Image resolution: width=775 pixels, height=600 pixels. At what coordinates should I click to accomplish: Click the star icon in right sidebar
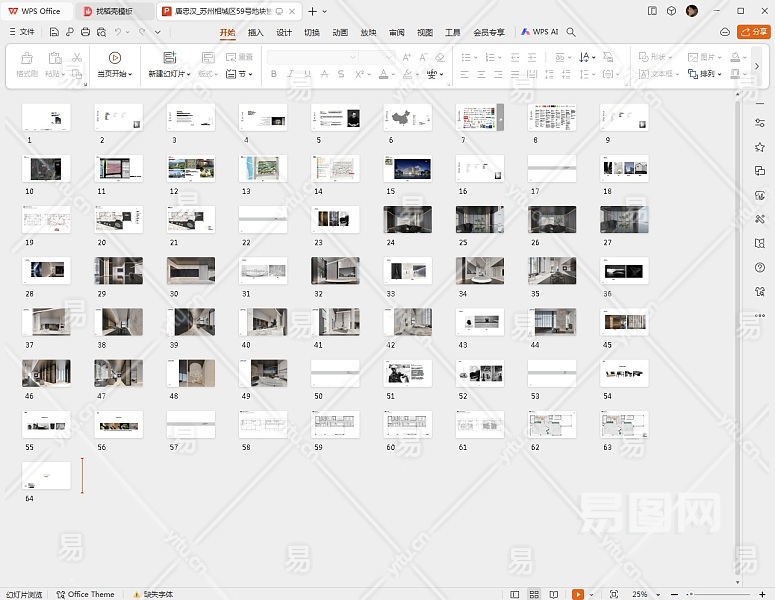click(760, 147)
